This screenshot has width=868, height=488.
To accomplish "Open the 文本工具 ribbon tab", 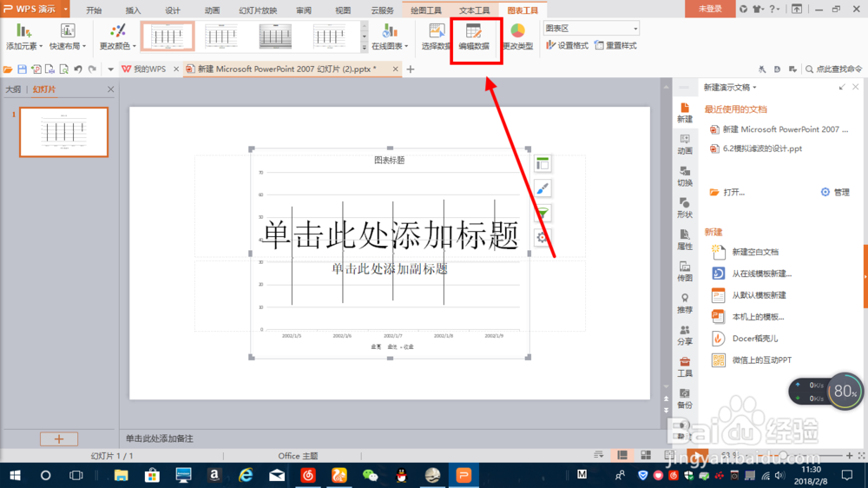I will (475, 10).
